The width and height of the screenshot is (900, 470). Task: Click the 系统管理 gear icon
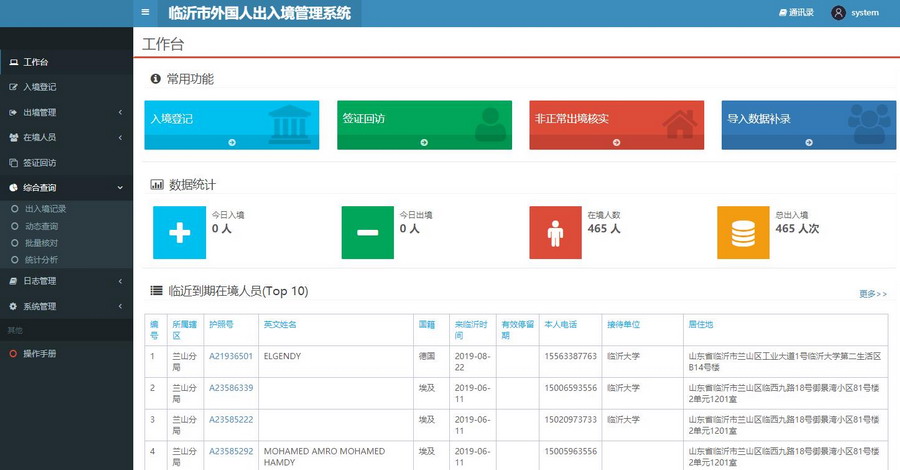click(x=13, y=306)
